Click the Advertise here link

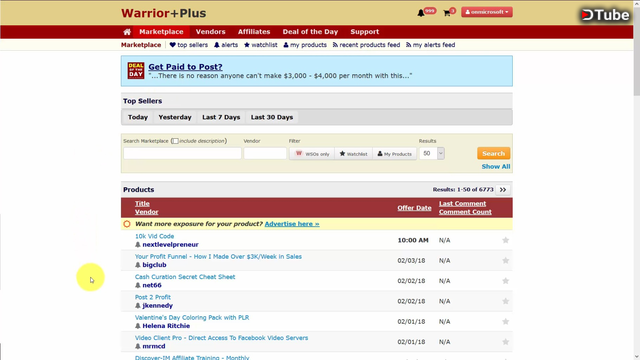point(292,224)
